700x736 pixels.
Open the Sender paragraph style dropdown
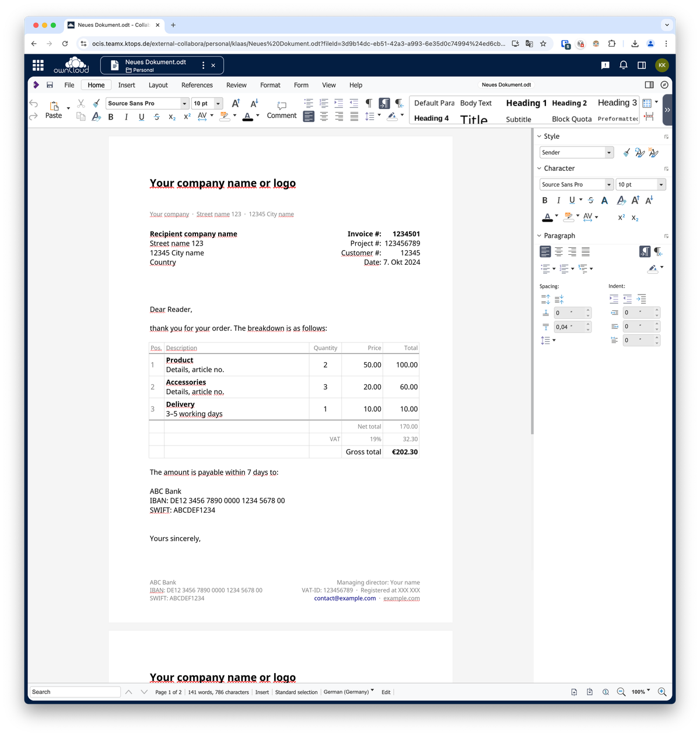(x=609, y=152)
